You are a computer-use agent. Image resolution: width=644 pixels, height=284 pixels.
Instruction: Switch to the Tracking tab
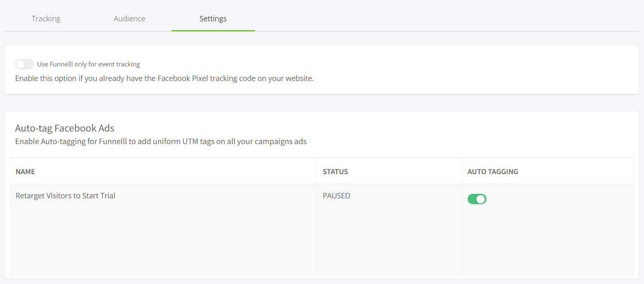46,19
